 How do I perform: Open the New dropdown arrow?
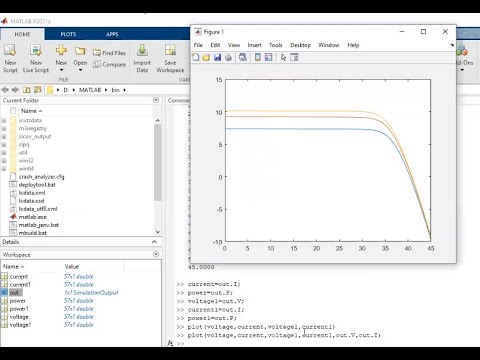[61, 70]
